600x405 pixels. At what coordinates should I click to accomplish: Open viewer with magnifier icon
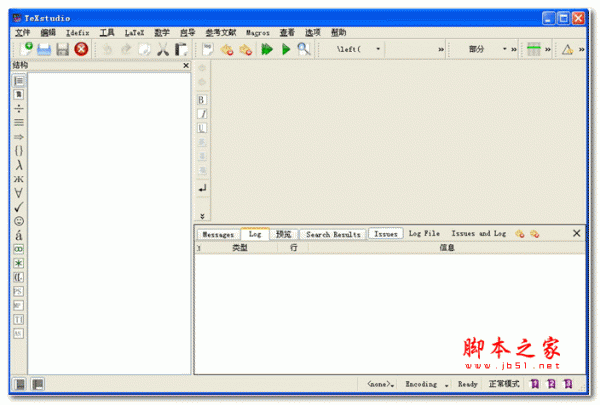(x=304, y=49)
